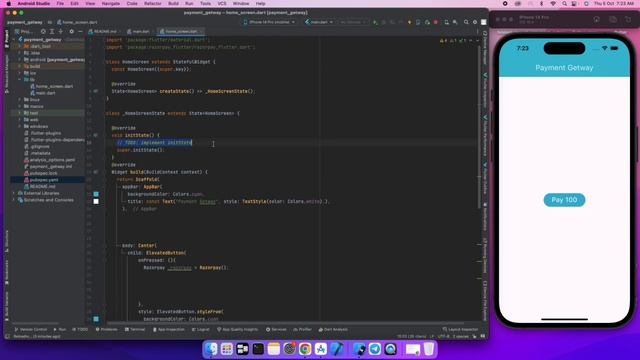Open the Logcat tool window
640x360 pixels.
click(x=200, y=329)
